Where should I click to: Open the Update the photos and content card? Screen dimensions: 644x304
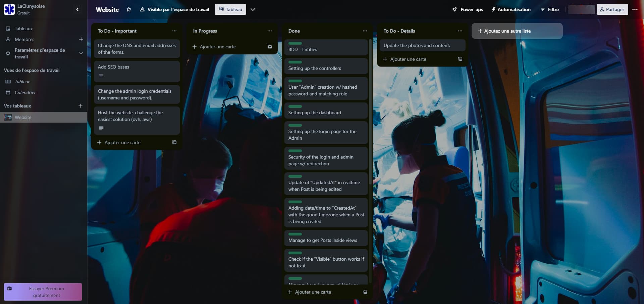pos(423,45)
